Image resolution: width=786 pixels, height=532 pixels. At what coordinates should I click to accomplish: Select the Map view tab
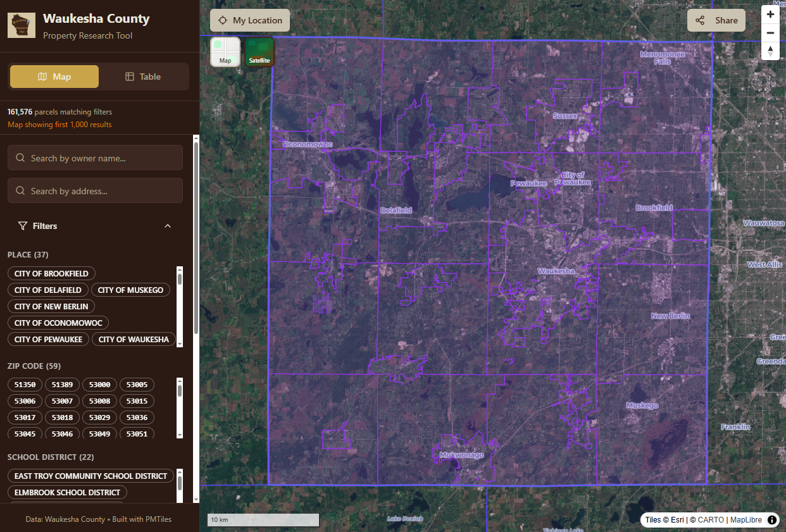54,77
